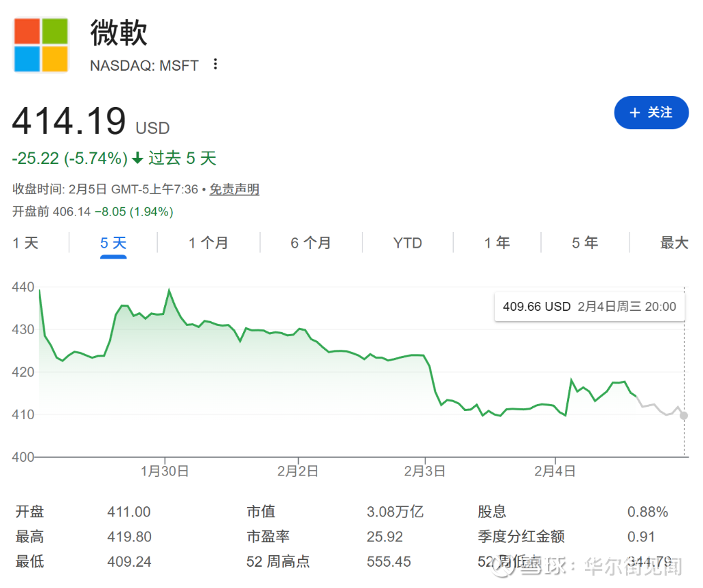The image size is (703, 588).
Task: Open the 免责声明 disclaimer link
Action: 234,189
